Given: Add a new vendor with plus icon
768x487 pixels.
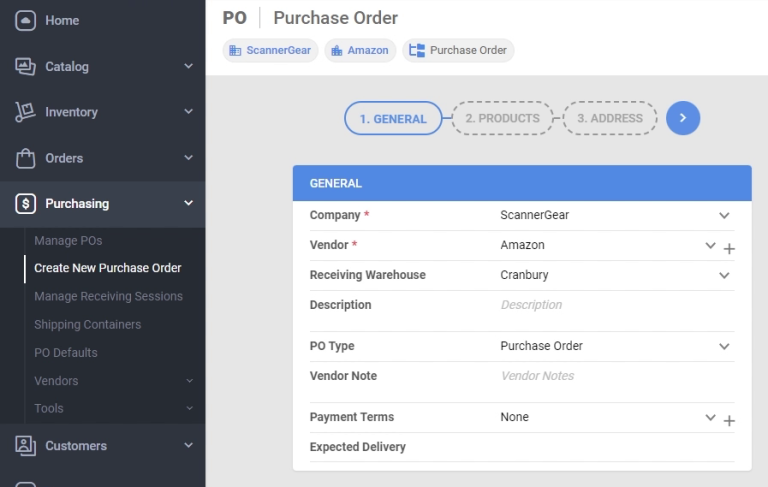Looking at the screenshot, I should pyautogui.click(x=729, y=249).
